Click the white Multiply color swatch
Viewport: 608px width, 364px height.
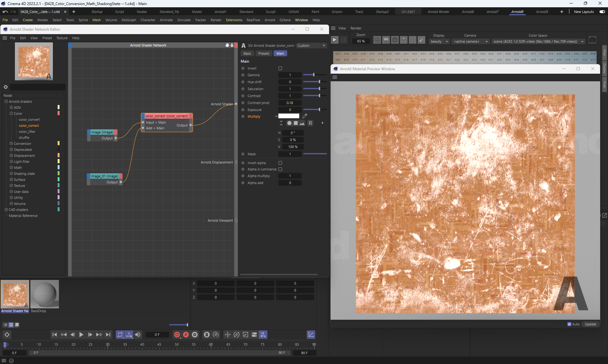tap(288, 116)
